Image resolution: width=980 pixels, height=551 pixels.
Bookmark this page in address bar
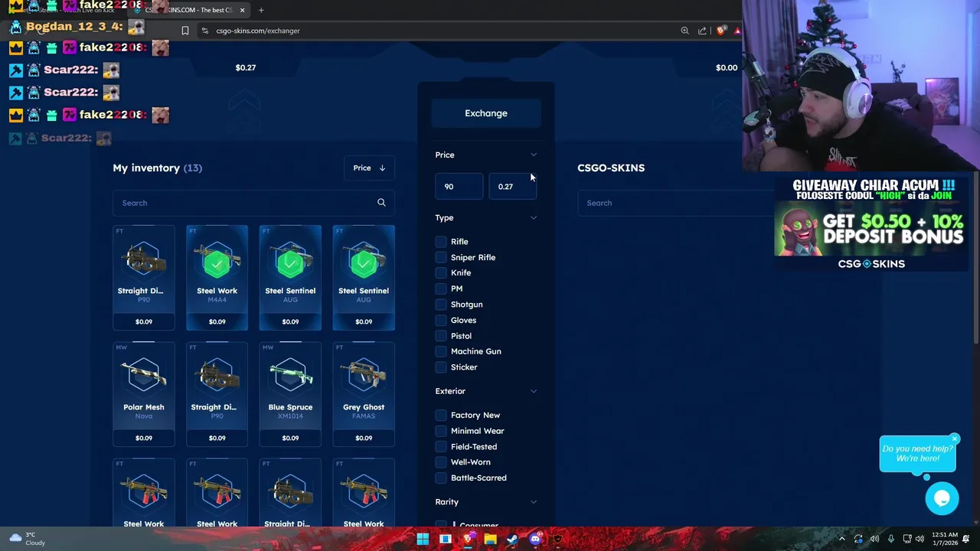point(185,31)
